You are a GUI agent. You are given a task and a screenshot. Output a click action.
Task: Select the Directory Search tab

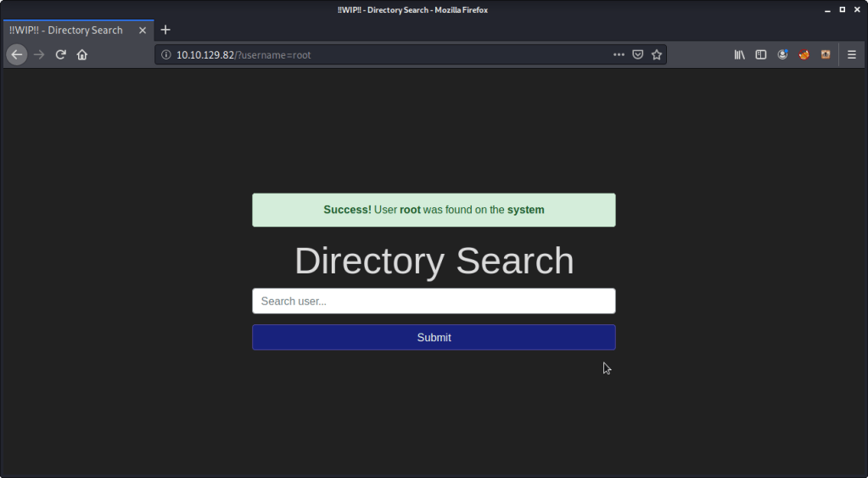click(x=66, y=31)
